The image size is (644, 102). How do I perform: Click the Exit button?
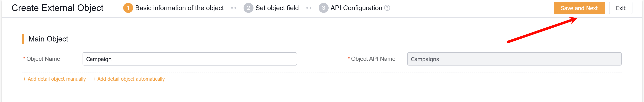620,8
